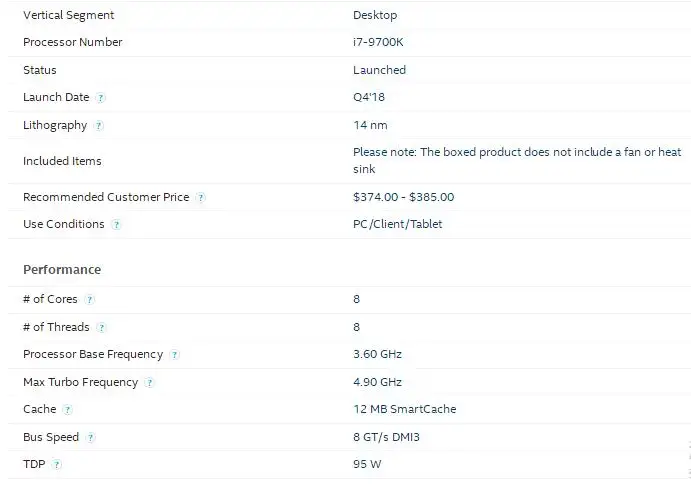Click the help icon beside Lithography
This screenshot has height=486, width=691.
(99, 126)
